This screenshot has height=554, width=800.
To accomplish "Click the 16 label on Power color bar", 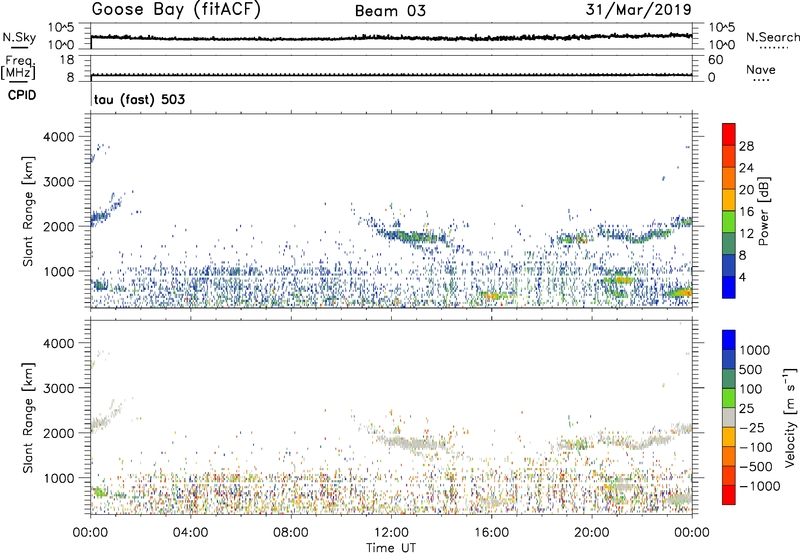I will pos(746,212).
